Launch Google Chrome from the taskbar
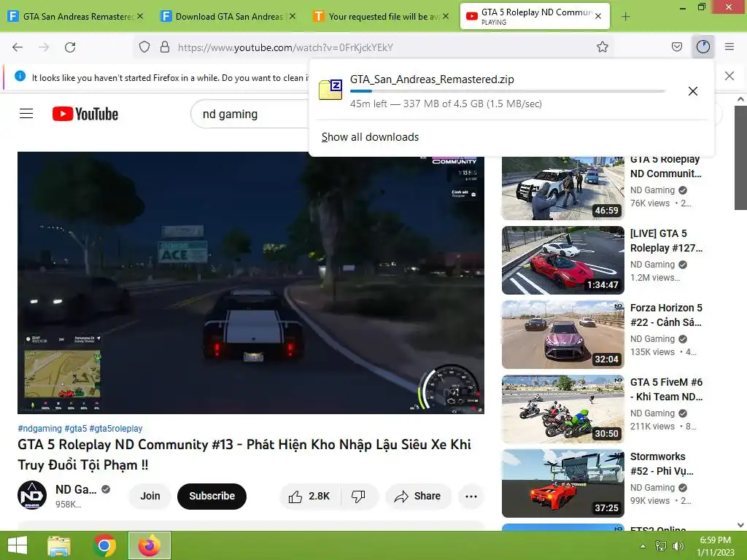Viewport: 747px width, 560px height. (x=104, y=545)
